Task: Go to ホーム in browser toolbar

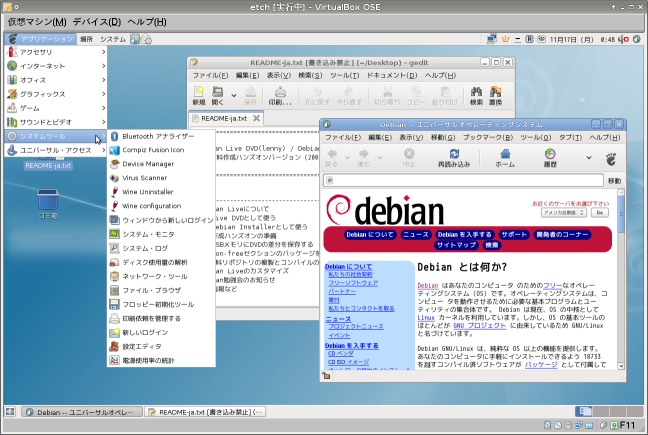Action: click(505, 158)
